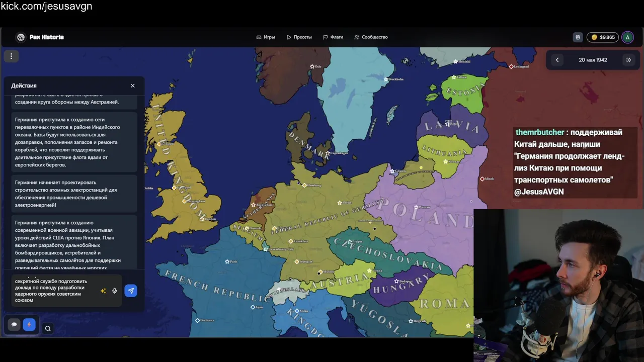The width and height of the screenshot is (644, 362).
Task: Open the Игры menu
Action: click(266, 37)
